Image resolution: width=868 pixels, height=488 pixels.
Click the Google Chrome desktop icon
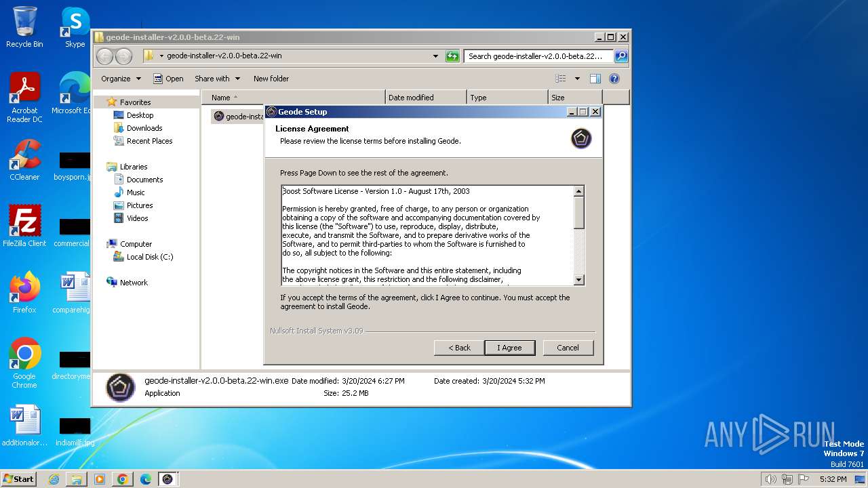(24, 363)
